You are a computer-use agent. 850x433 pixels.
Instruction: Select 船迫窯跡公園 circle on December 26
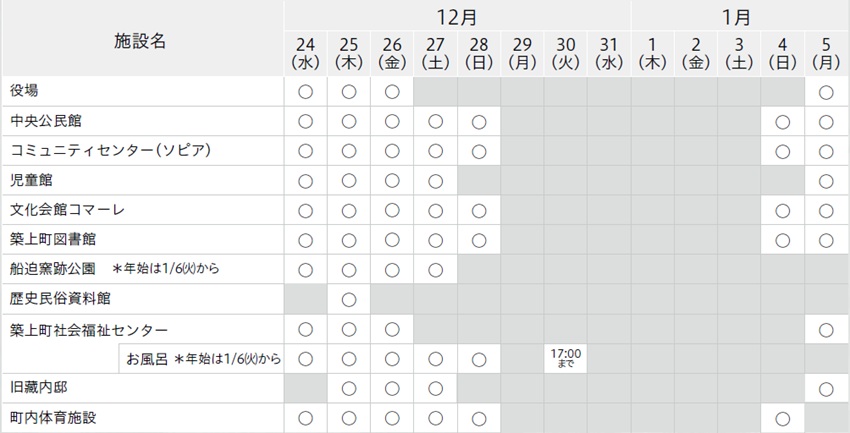[x=392, y=270]
